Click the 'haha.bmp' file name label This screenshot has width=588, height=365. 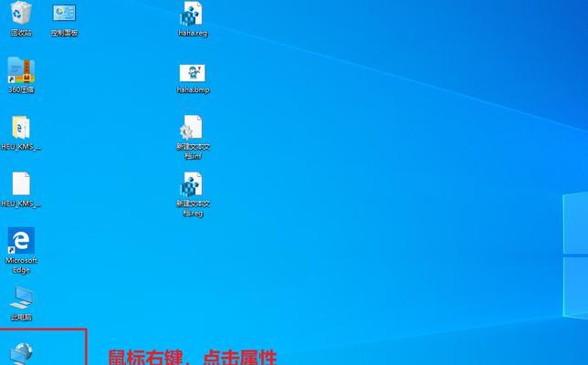pyautogui.click(x=193, y=90)
